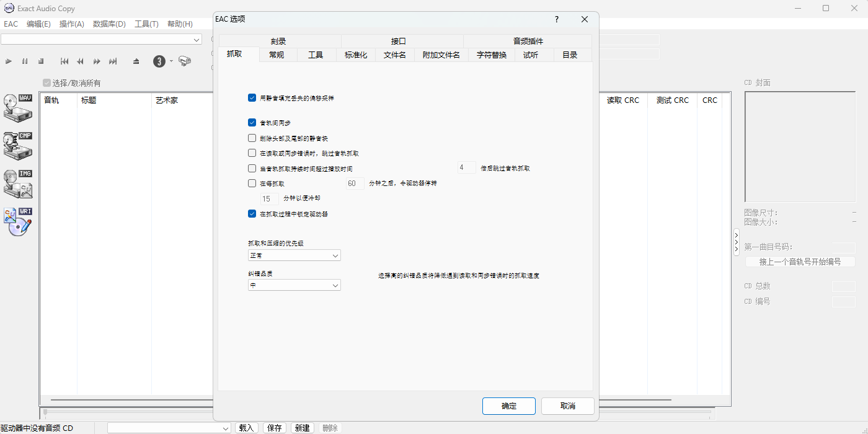Screen dimensions: 868x434
Task: Open the 标准化 tab
Action: [356, 55]
